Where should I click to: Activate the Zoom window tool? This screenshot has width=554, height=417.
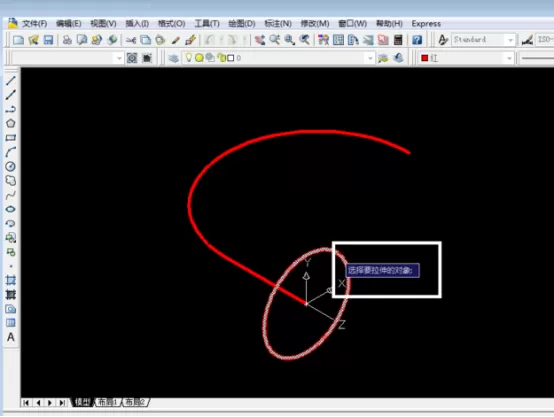coord(290,40)
